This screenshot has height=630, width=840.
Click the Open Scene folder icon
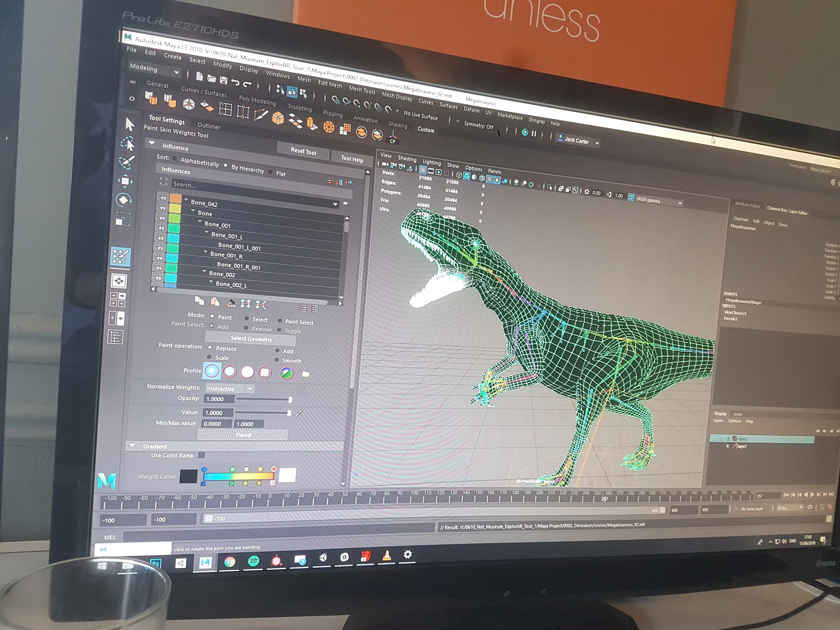tap(211, 79)
